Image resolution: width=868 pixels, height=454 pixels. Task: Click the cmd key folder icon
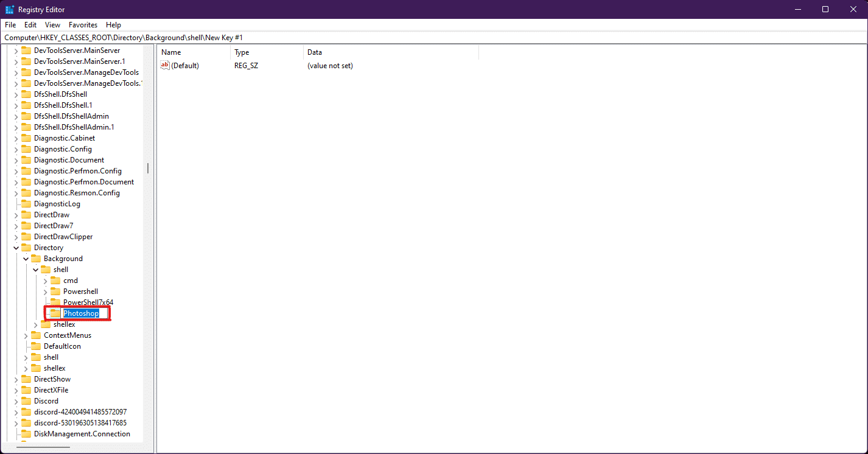[55, 281]
